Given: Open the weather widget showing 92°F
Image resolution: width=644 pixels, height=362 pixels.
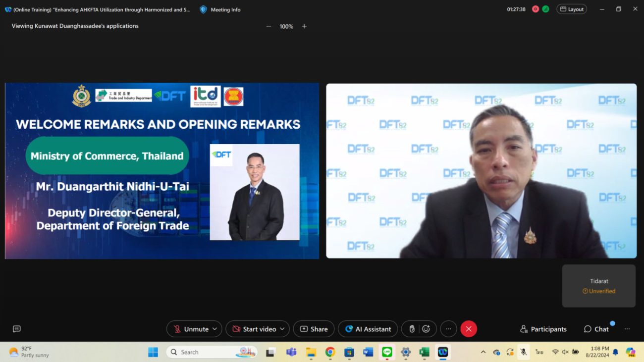Looking at the screenshot, I should point(29,352).
